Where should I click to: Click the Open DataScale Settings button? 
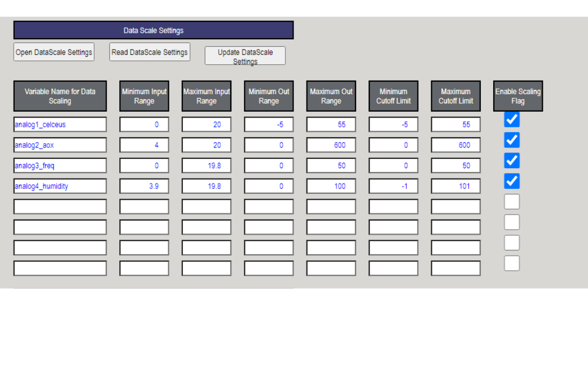pos(54,52)
